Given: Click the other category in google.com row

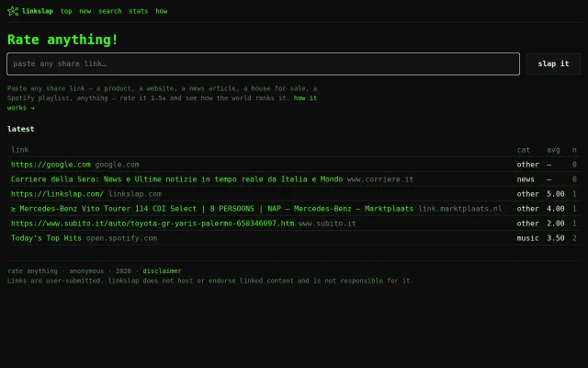Looking at the screenshot, I should (527, 165).
